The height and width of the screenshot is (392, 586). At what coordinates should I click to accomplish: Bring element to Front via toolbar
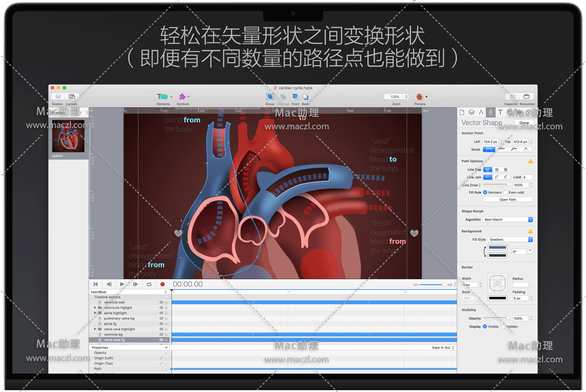[295, 97]
